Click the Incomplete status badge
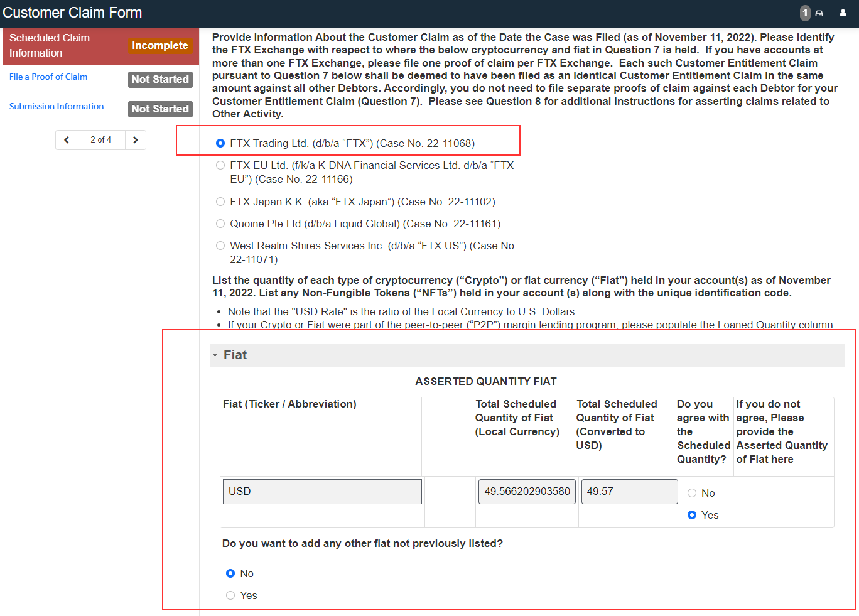The image size is (859, 616). pos(160,45)
